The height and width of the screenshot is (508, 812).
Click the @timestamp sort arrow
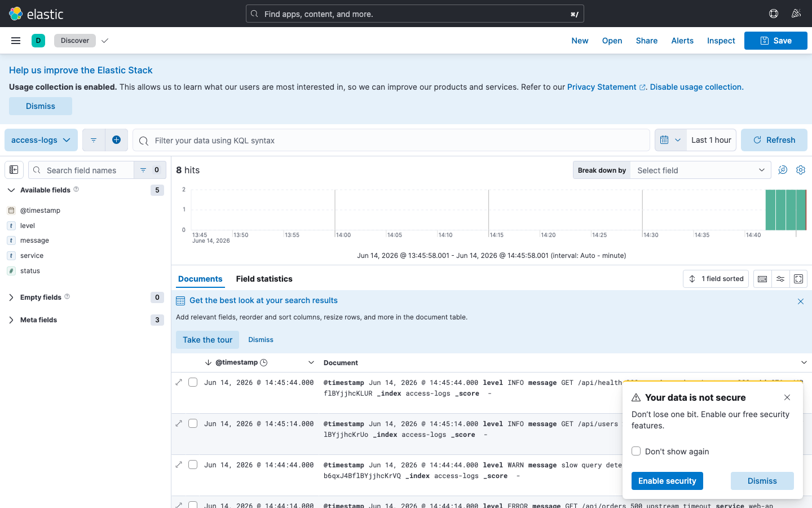click(208, 362)
